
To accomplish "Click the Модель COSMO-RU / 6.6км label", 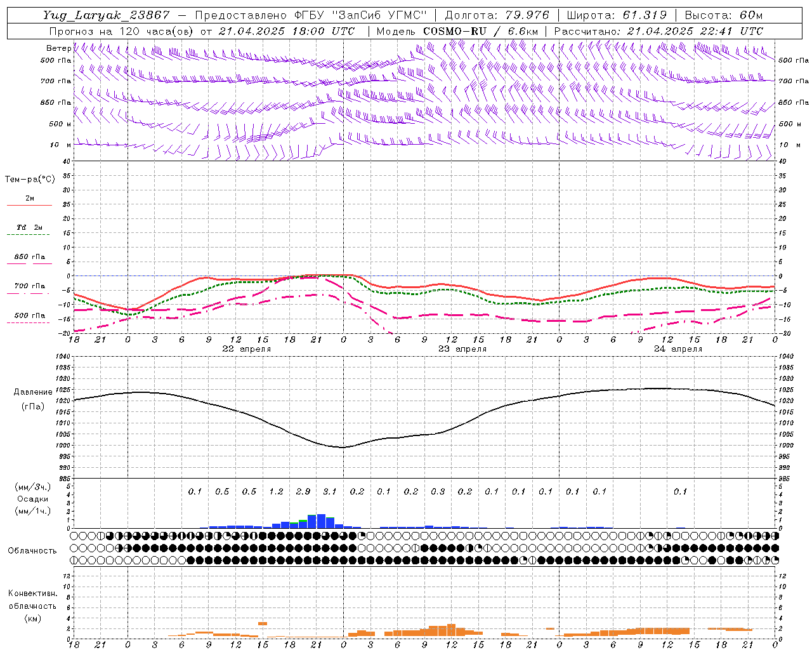I will (x=457, y=31).
